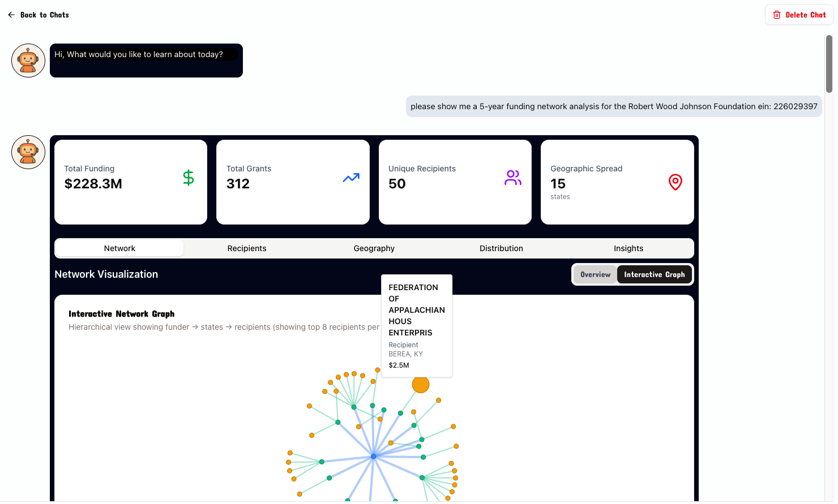Open the Recipients tab
Viewport: 838px width, 504px height.
(247, 248)
